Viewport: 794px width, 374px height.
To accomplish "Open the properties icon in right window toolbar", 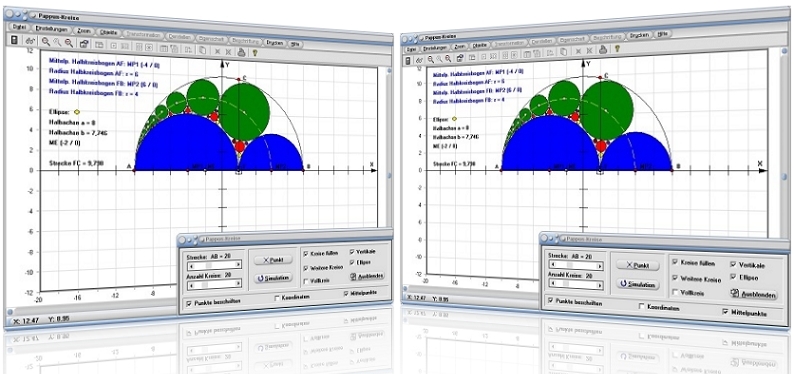I will 460,57.
